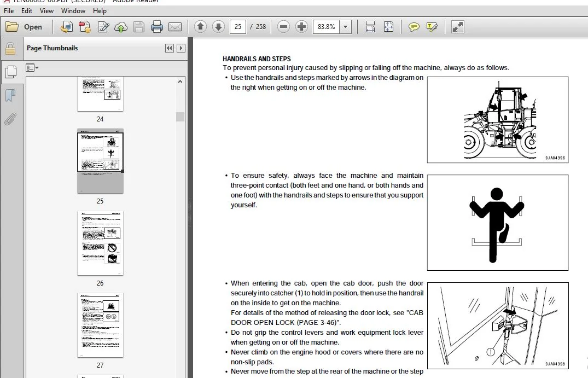Click the Sign document pen icon
The width and height of the screenshot is (588, 378).
pos(103,27)
